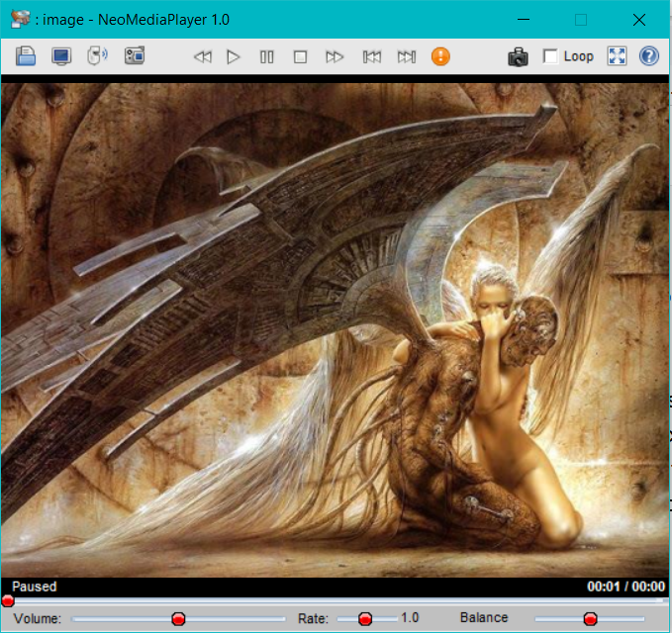The height and width of the screenshot is (633, 672).
Task: Click the monitor display icon
Action: tap(61, 56)
